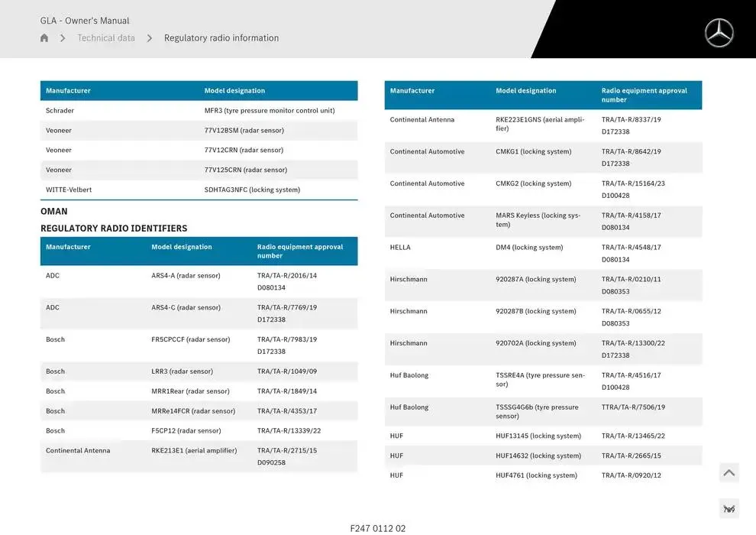
Task: Click the chevron before Regulatory radio information
Action: tap(150, 38)
